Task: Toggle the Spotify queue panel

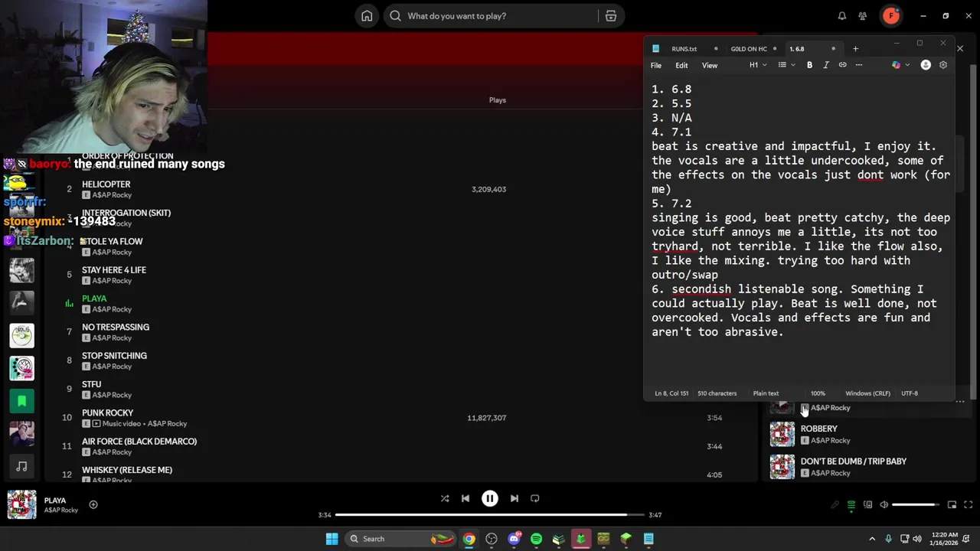Action: (x=851, y=504)
